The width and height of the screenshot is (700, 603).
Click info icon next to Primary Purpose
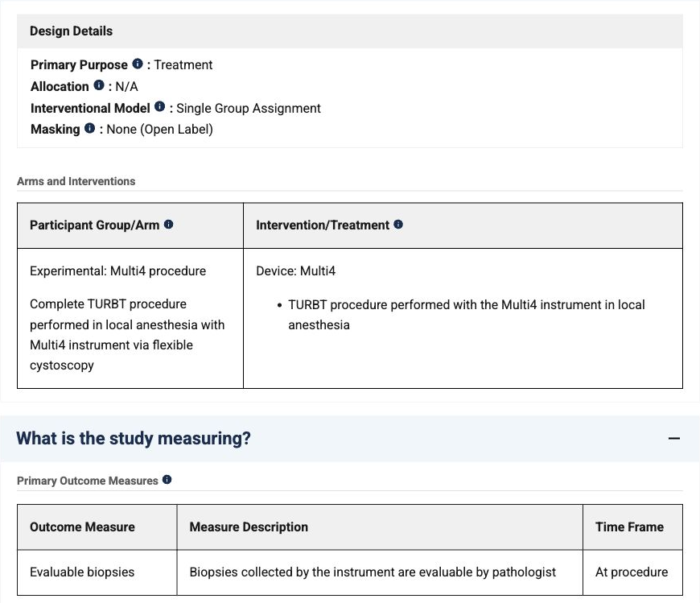[138, 64]
